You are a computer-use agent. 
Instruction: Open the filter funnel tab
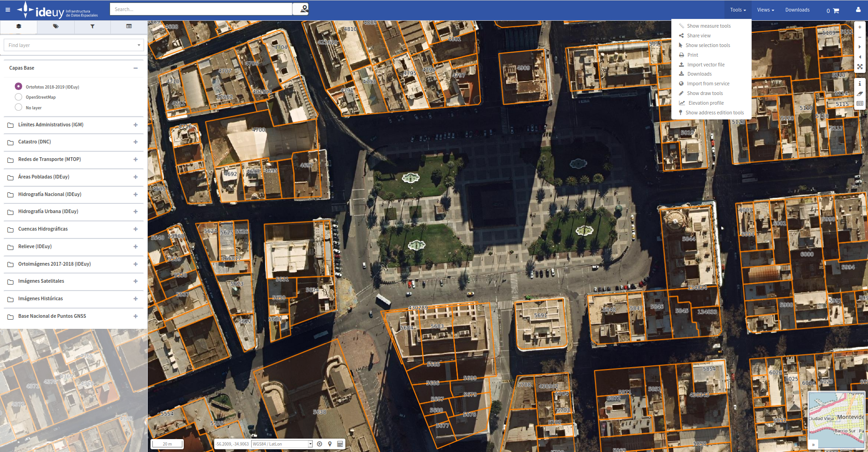[92, 27]
